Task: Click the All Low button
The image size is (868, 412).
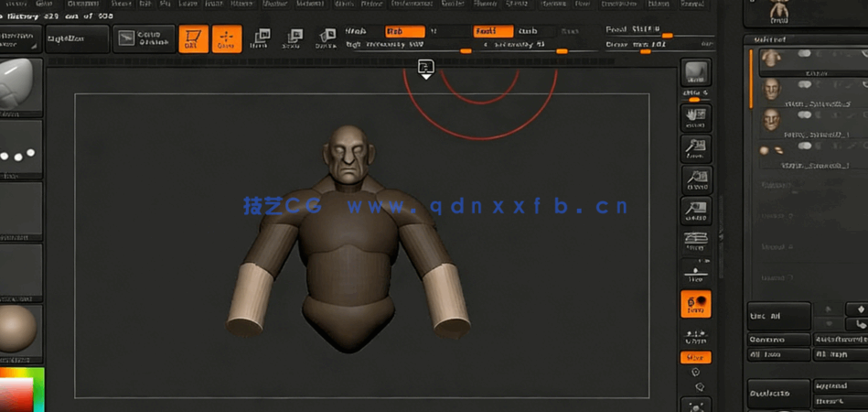Action: [x=779, y=354]
